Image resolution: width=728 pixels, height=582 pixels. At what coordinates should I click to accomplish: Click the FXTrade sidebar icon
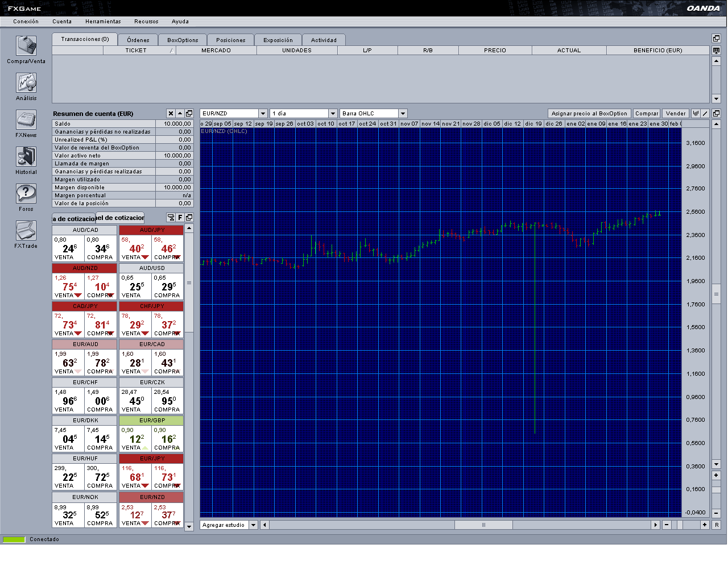pyautogui.click(x=26, y=231)
